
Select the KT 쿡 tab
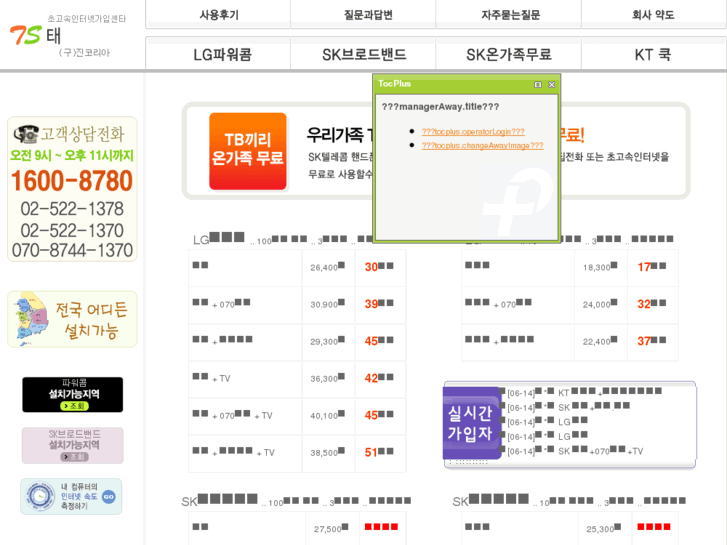coord(652,55)
